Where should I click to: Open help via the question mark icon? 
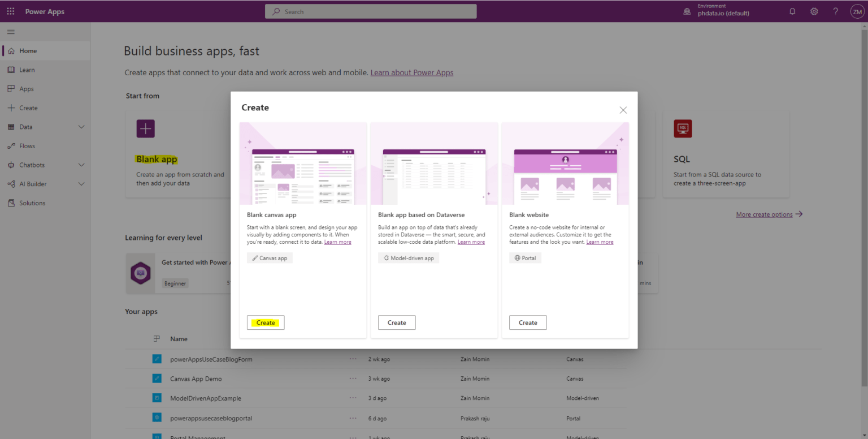[835, 11]
